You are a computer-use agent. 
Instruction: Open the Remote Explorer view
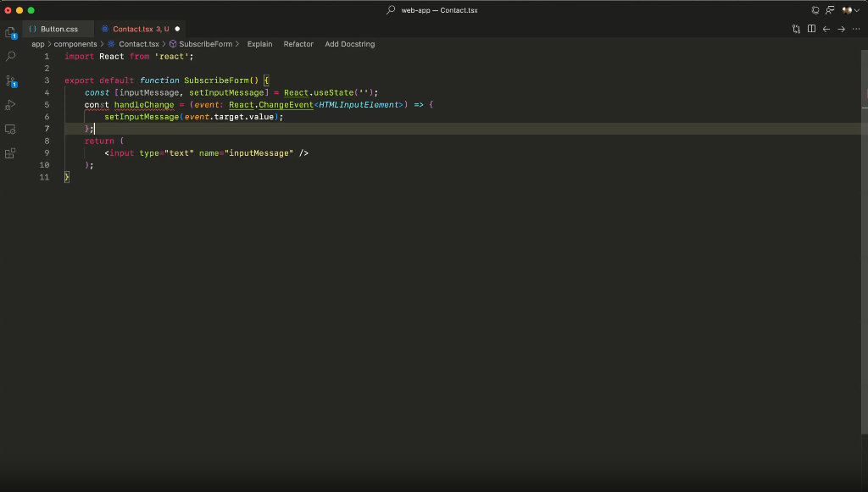pyautogui.click(x=10, y=130)
